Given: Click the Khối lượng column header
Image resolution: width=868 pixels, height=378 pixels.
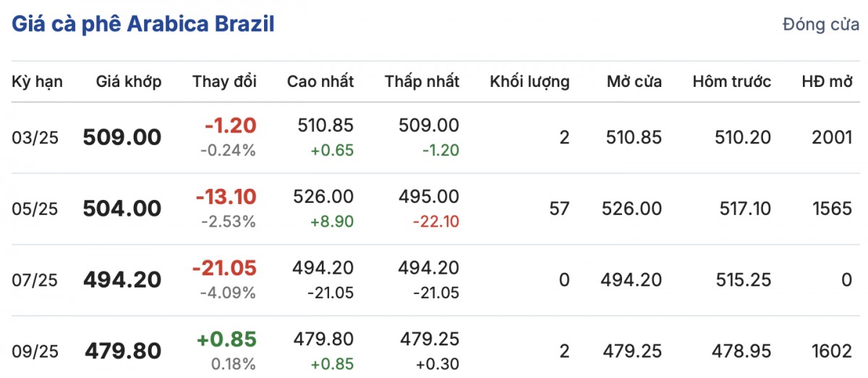Looking at the screenshot, I should point(529,82).
